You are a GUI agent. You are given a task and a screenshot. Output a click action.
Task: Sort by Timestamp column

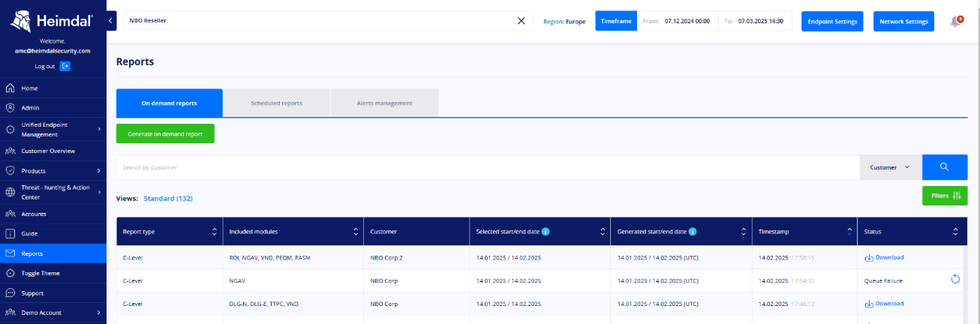(x=849, y=232)
